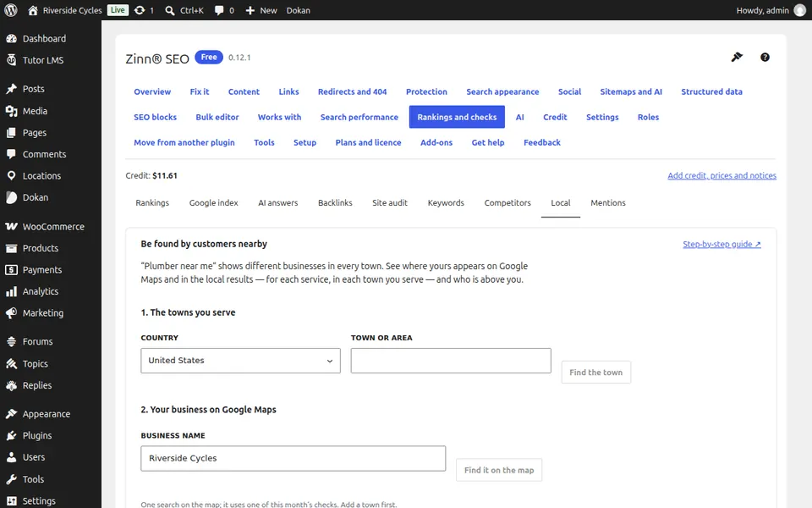Select the Backlinks sub-tab
The image size is (812, 508).
(335, 203)
